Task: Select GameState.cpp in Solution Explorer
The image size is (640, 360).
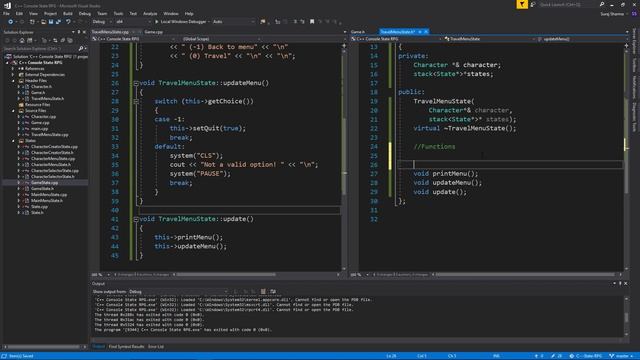Action: click(44, 183)
